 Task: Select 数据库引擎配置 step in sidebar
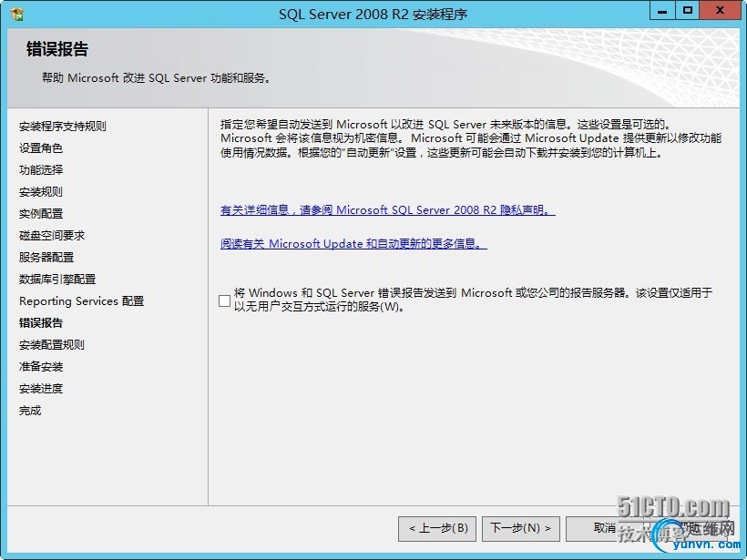coord(57,280)
